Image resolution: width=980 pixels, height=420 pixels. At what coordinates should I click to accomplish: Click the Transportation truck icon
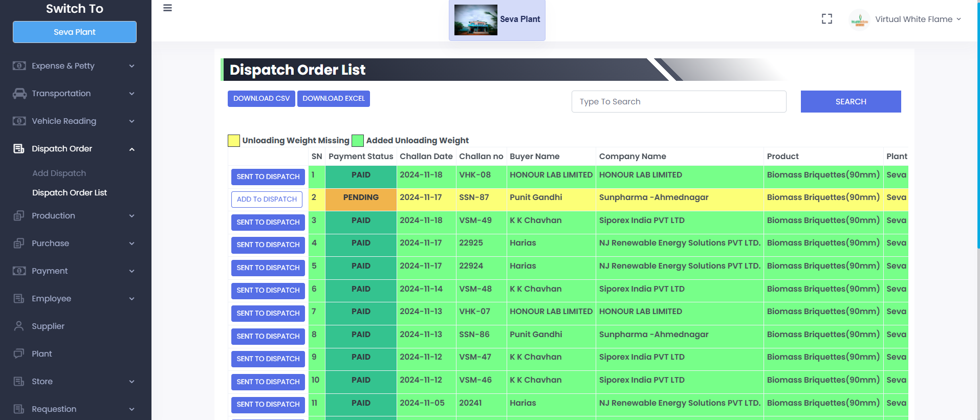click(19, 94)
